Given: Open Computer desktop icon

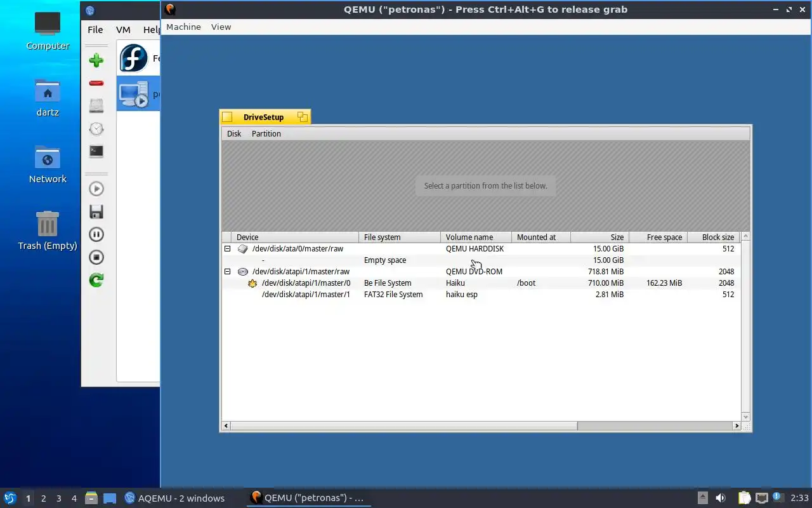Looking at the screenshot, I should tap(48, 31).
